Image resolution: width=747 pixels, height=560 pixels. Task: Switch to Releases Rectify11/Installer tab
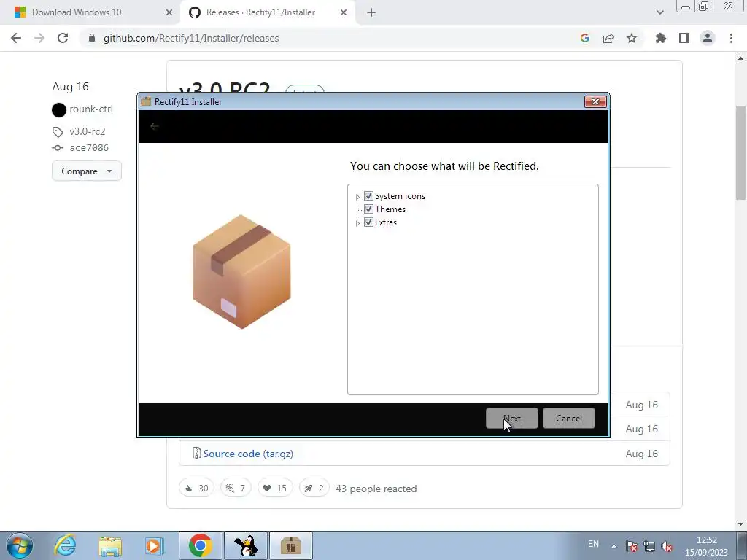pos(268,12)
